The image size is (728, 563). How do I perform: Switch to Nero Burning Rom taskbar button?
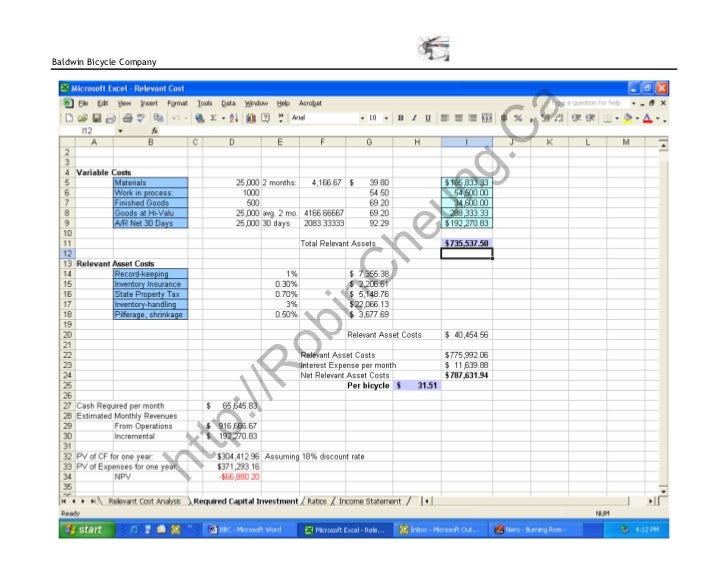tap(535, 530)
